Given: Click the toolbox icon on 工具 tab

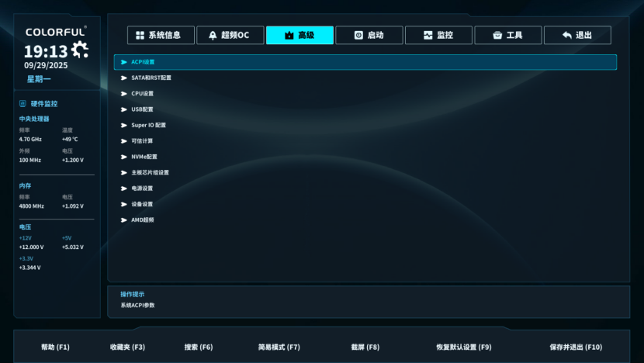Looking at the screenshot, I should point(497,36).
